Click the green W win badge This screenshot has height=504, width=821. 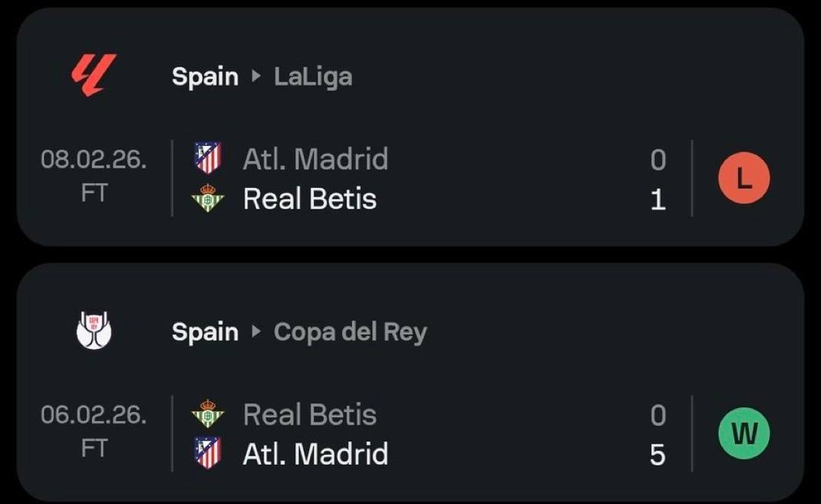[744, 433]
